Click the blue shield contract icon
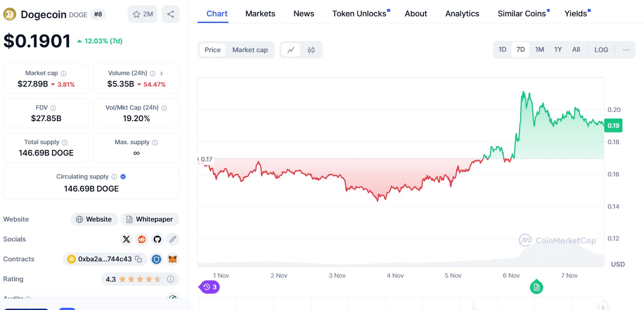The image size is (644, 310). 156,259
